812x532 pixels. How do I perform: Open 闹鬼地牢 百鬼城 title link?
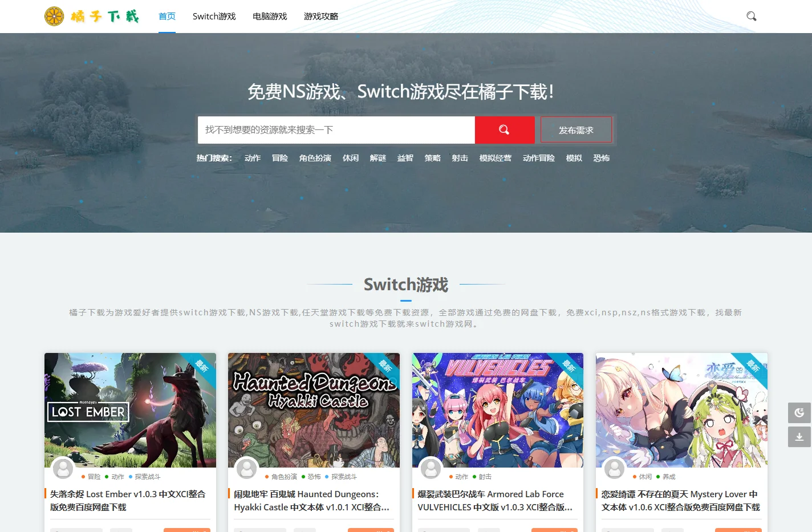312,501
